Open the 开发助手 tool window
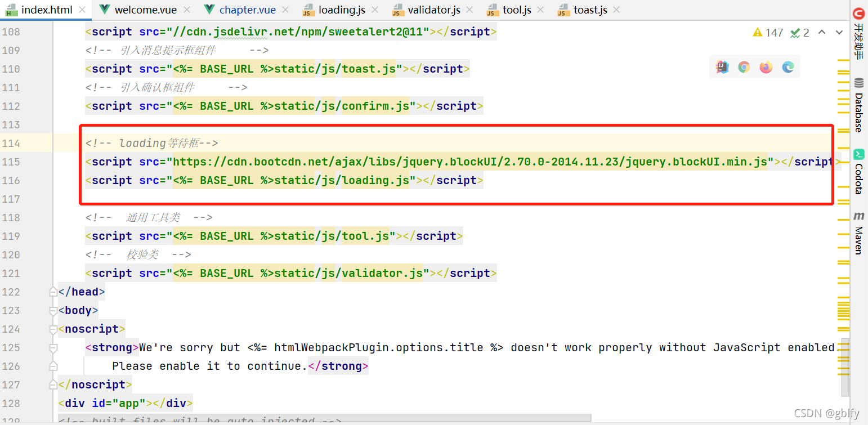 858,34
